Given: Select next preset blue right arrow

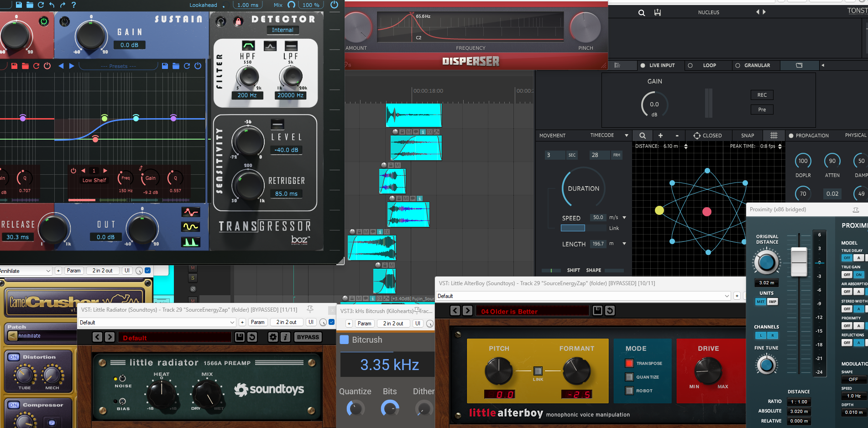Looking at the screenshot, I should tap(72, 66).
